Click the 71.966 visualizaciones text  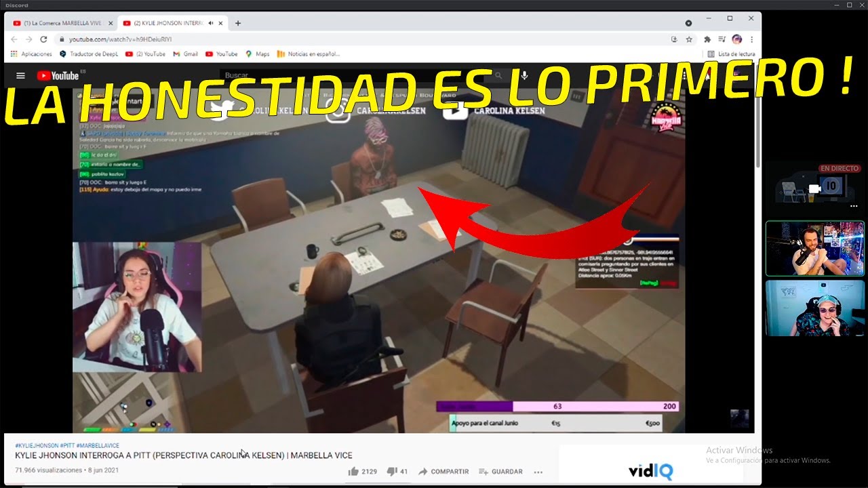pyautogui.click(x=48, y=470)
